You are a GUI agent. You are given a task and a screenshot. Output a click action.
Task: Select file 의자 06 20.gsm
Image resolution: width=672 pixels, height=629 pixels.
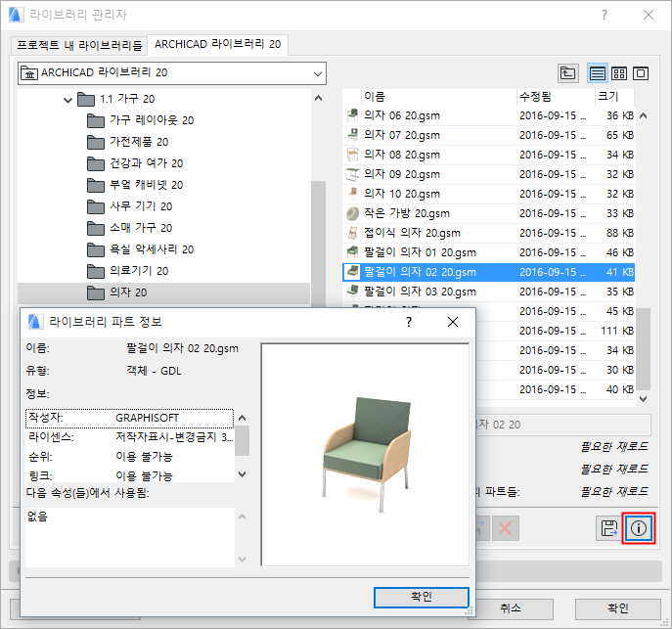488,115
